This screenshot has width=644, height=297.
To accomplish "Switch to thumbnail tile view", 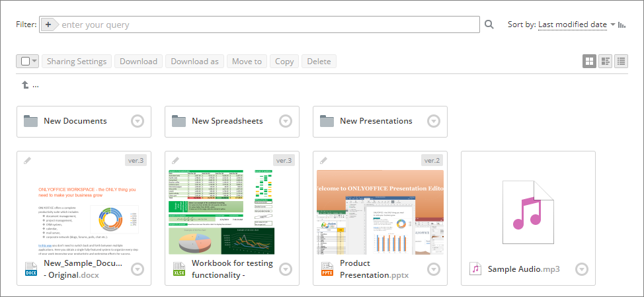I will (589, 62).
